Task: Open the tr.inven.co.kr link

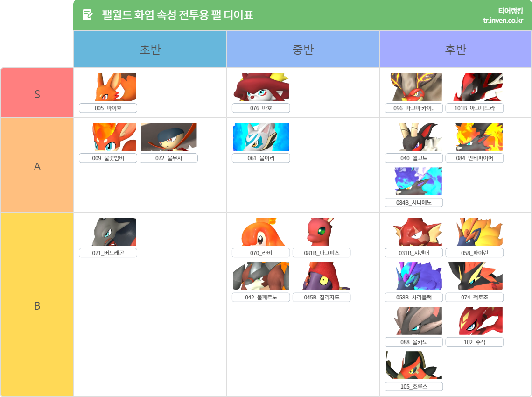Action: [x=503, y=21]
